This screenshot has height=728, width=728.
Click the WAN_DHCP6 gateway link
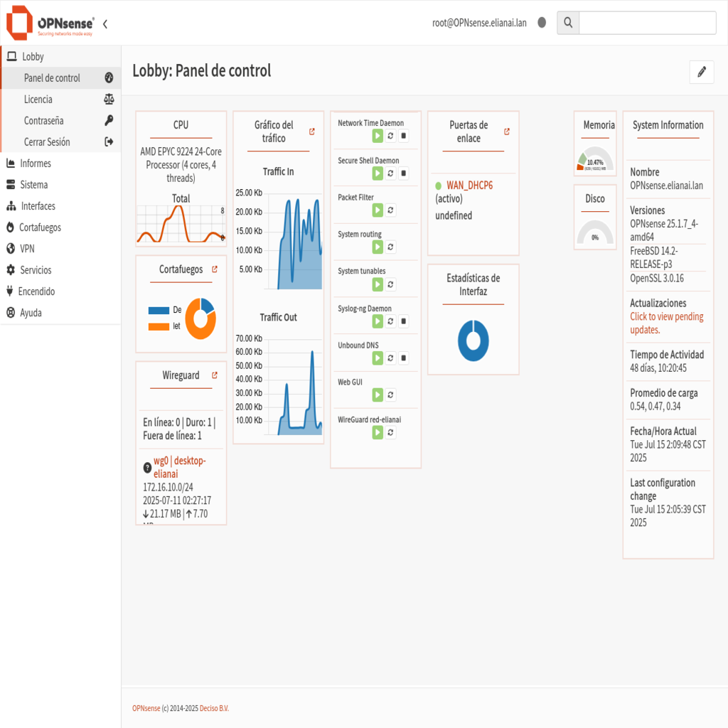[x=469, y=186]
